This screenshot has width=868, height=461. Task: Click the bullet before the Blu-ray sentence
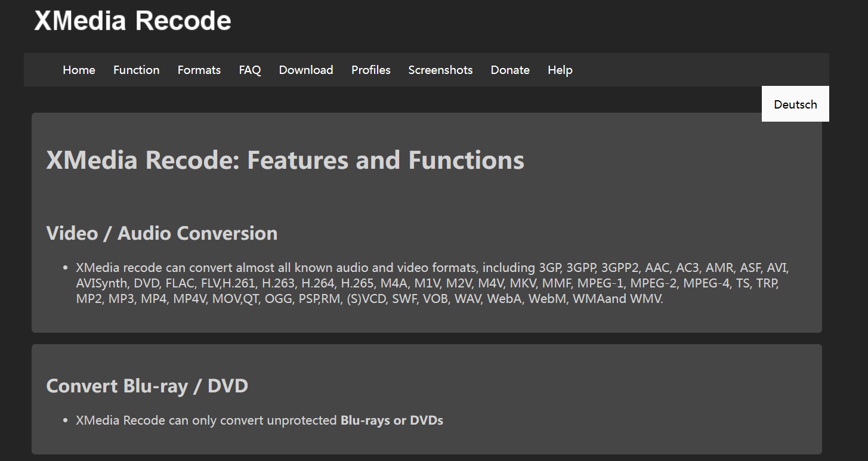click(65, 420)
